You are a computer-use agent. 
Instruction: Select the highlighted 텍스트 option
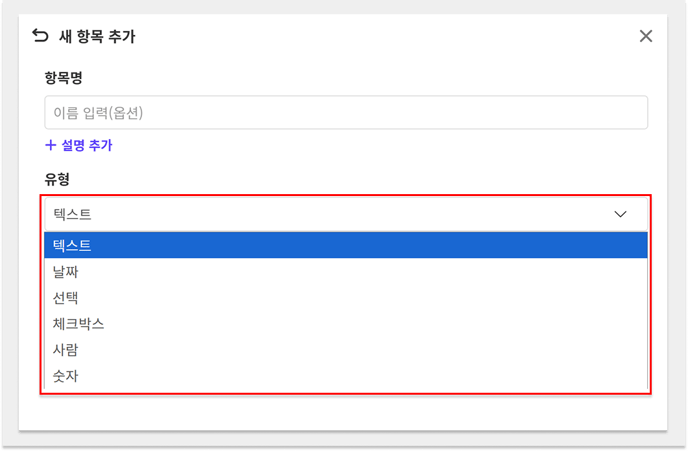(x=346, y=245)
